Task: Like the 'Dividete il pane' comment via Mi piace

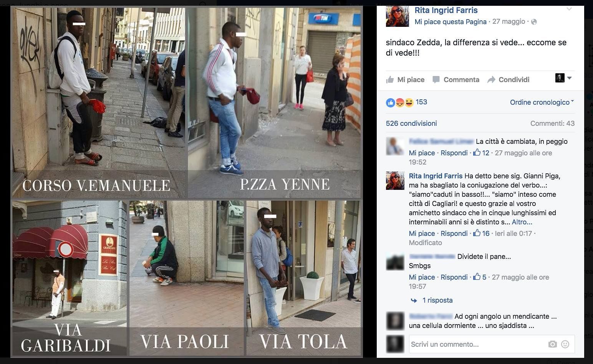Action: tap(422, 277)
